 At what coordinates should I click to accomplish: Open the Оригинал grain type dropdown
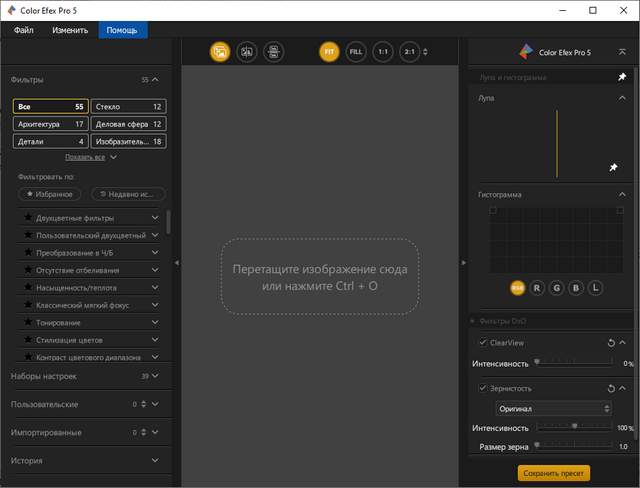554,408
